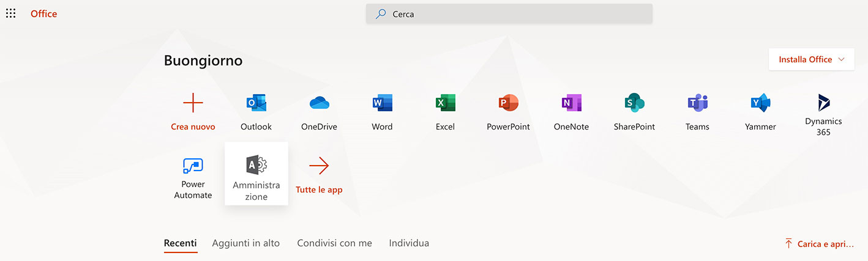Viewport: 868px width, 261px height.
Task: Launch the Teams app icon
Action: click(x=697, y=103)
